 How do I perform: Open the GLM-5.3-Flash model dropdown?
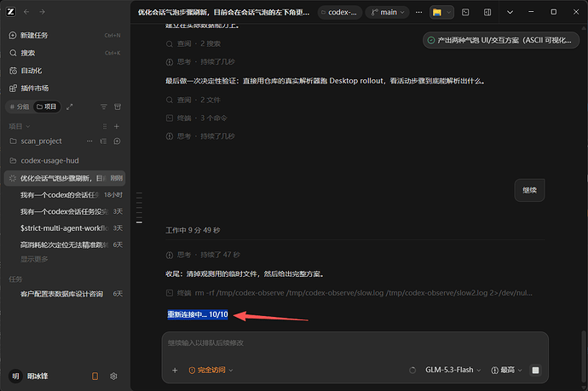[x=453, y=370]
